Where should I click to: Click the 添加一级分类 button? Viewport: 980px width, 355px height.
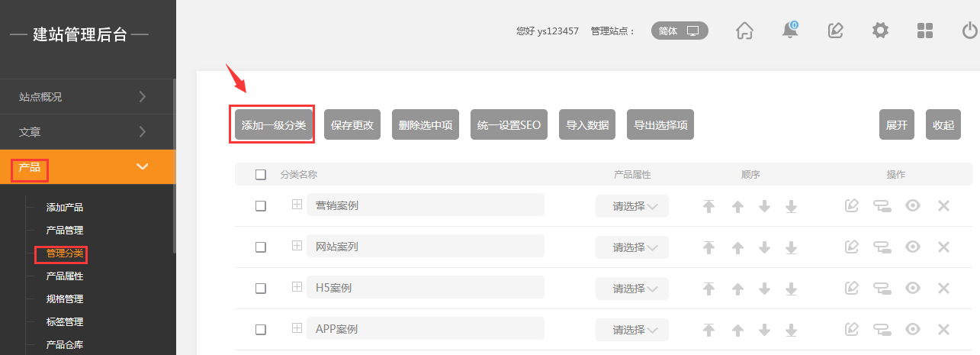(273, 125)
